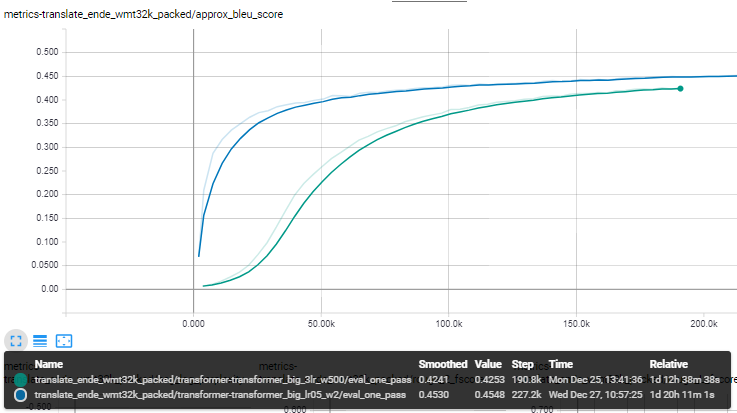Click y-axis label 0.250
The image size is (737, 413).
(47, 171)
